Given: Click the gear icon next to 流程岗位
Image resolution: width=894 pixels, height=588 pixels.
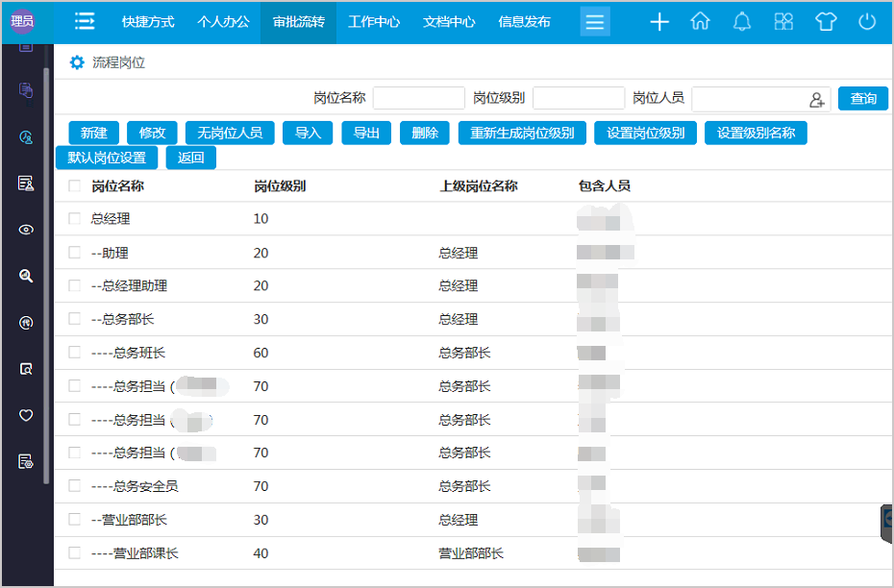Looking at the screenshot, I should point(77,61).
